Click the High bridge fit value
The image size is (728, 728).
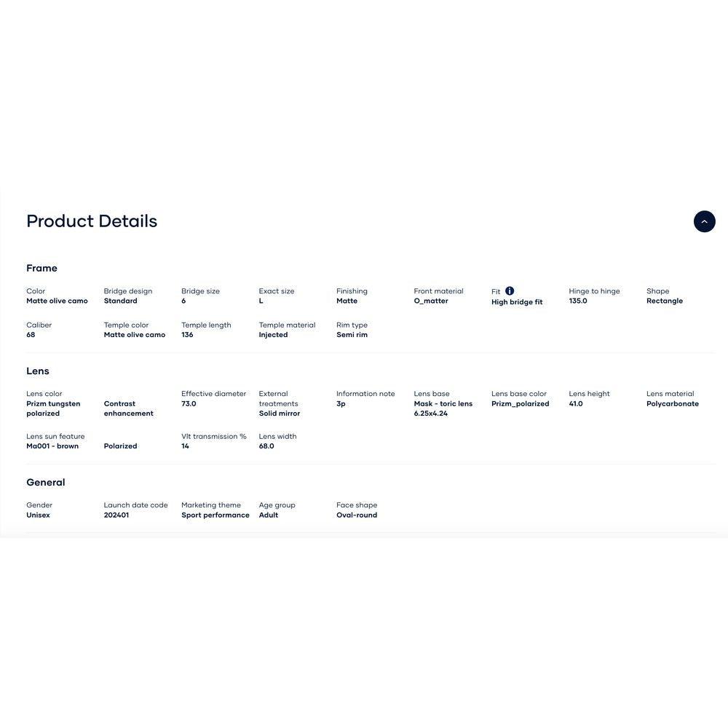517,302
